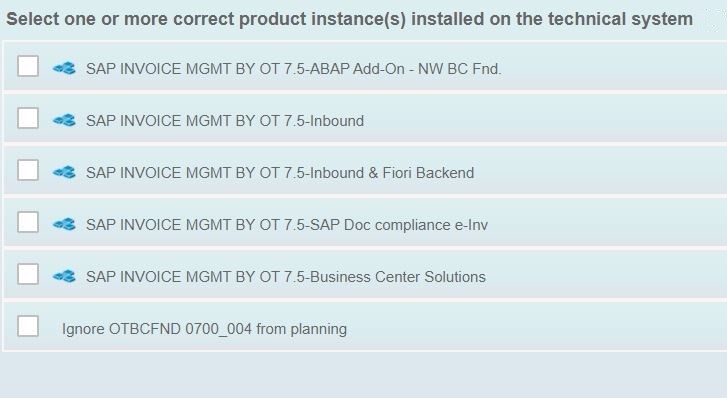727x398 pixels.
Task: Click product icon for Inbound & Fiori Backend
Action: (x=64, y=173)
